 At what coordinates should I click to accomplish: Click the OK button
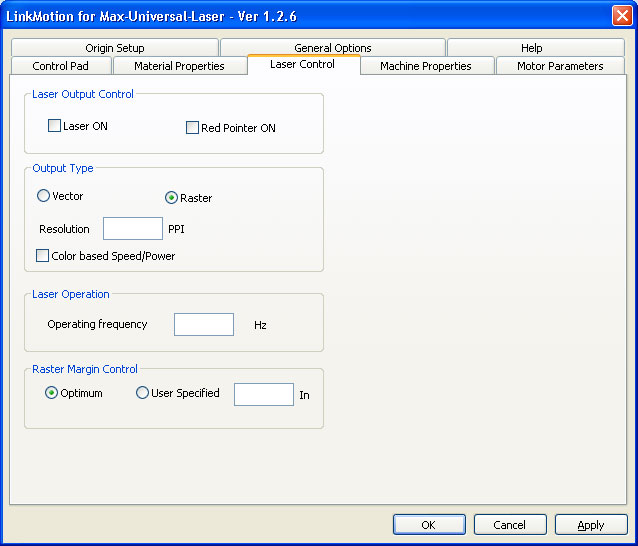click(429, 525)
